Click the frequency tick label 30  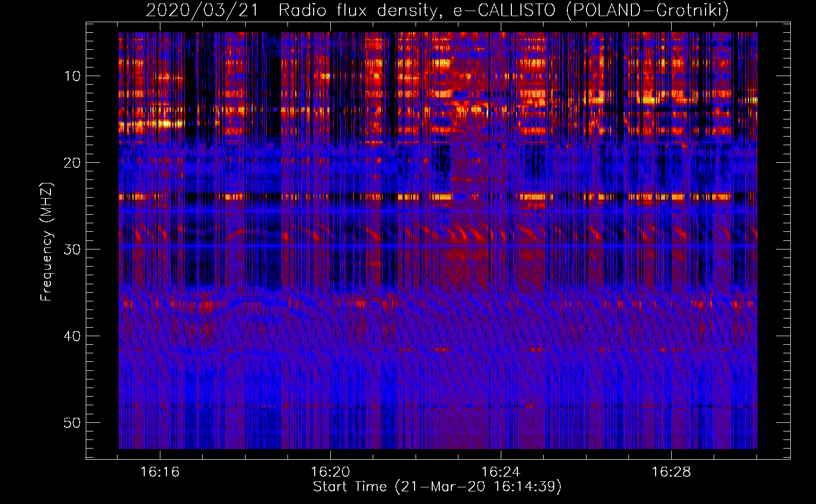72,249
